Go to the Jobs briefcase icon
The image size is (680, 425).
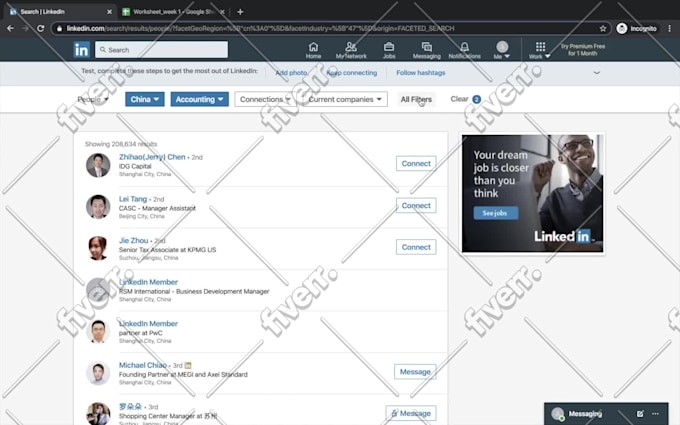point(389,50)
